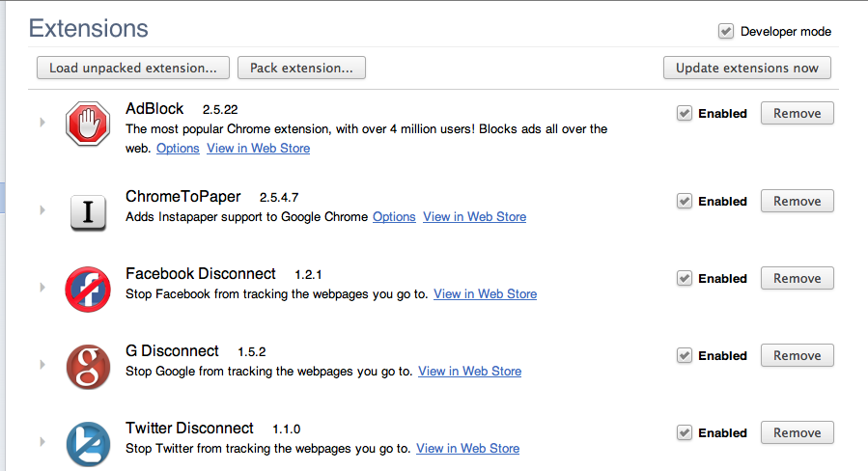868x471 pixels.
Task: Click the Pack extension button
Action: coord(301,68)
